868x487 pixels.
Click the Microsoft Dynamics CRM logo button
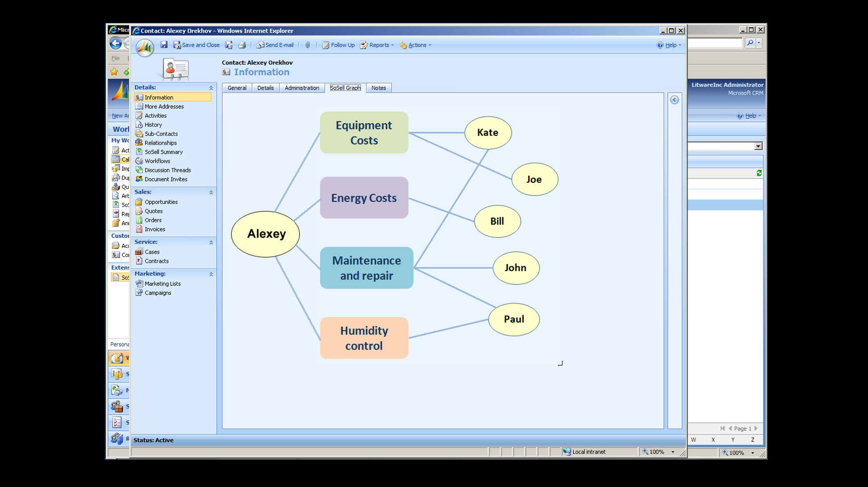click(144, 47)
